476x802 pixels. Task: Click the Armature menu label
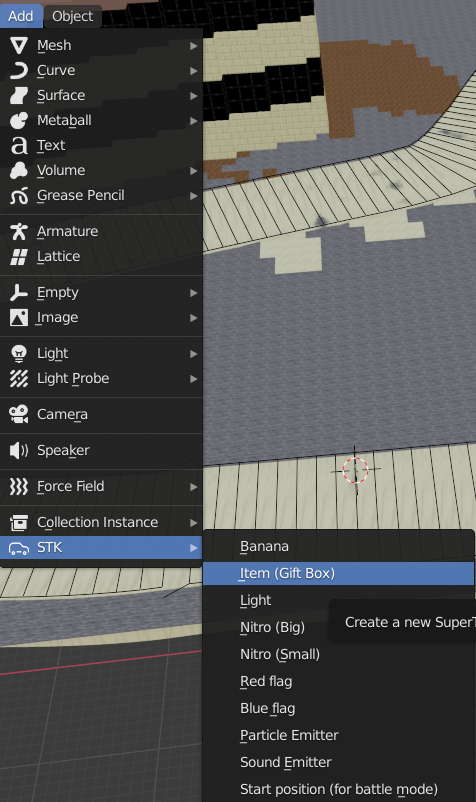(67, 231)
